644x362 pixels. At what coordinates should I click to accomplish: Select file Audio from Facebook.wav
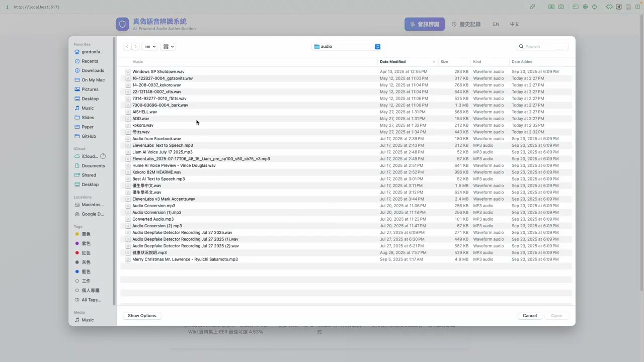tap(156, 139)
